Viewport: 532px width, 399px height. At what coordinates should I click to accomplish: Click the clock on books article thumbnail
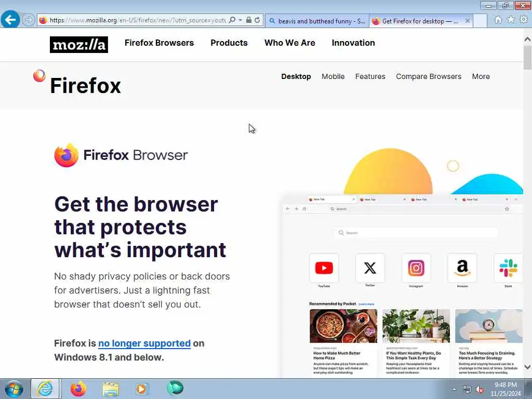(x=488, y=326)
